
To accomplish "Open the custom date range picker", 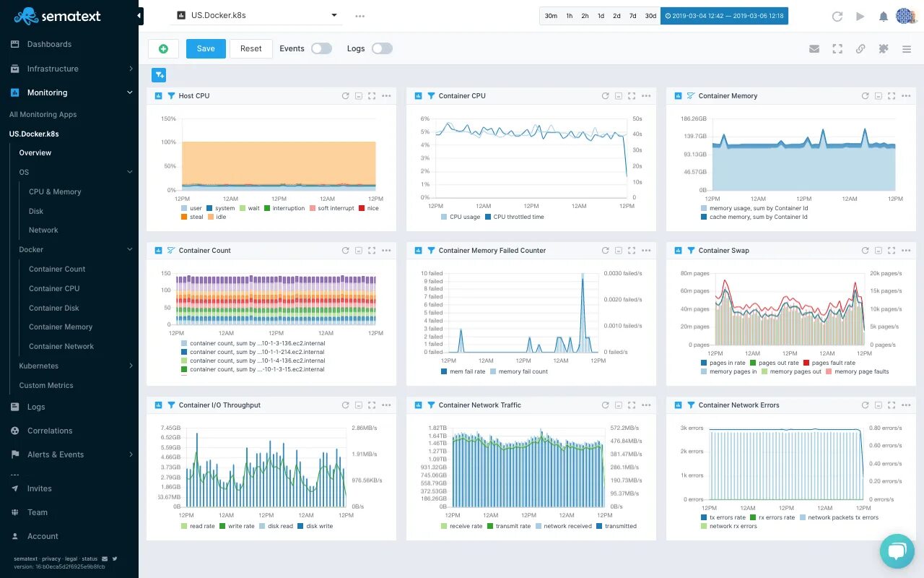I will pyautogui.click(x=724, y=16).
